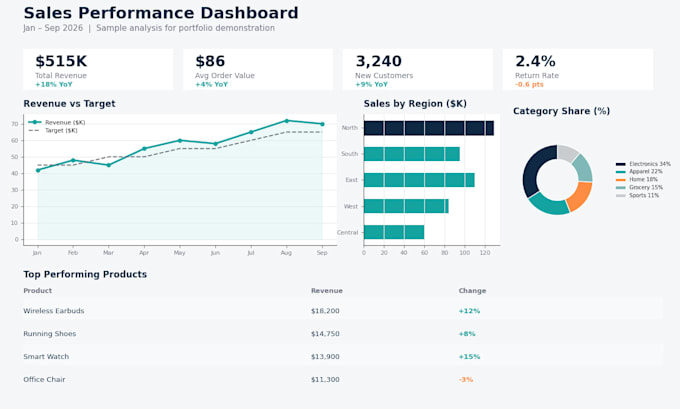Click the +8% change value
Screen dimensions: 680x409
(467, 334)
